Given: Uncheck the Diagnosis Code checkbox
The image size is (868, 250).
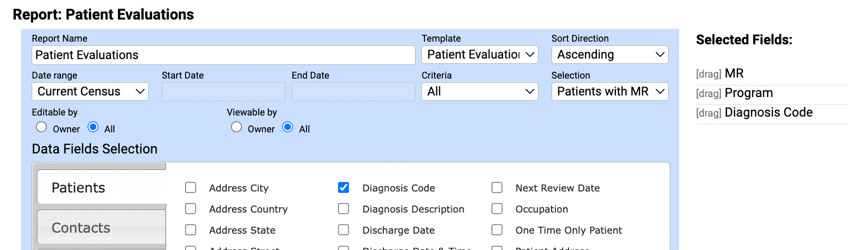Looking at the screenshot, I should click(343, 188).
